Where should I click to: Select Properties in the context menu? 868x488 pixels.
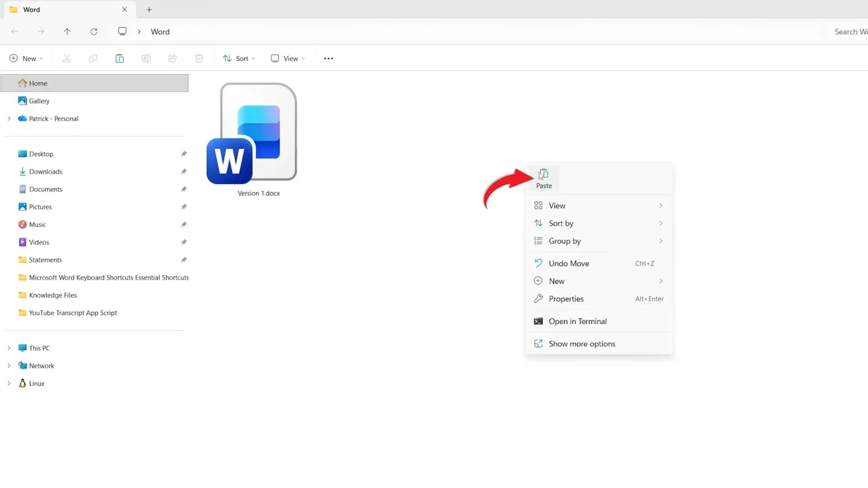coord(599,299)
